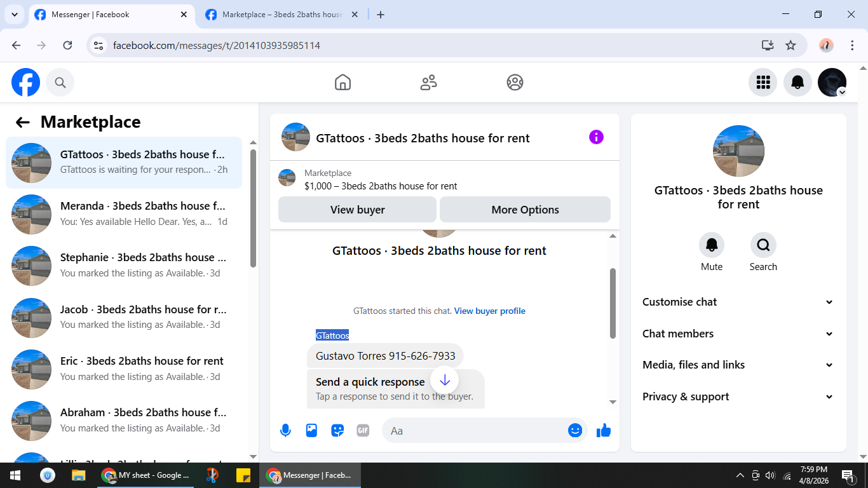
Task: Click the large listing thumbnail in right panel
Action: point(738,151)
